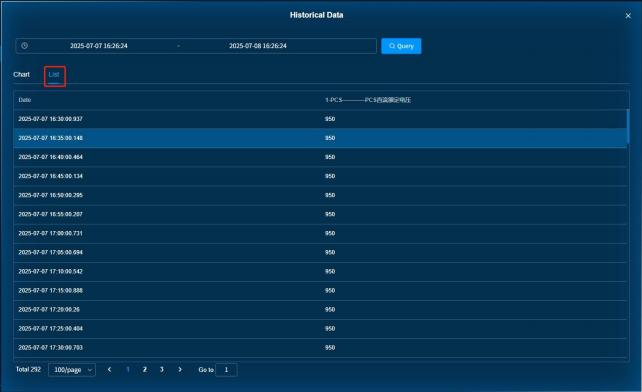Go to next page with right arrow

(180, 369)
